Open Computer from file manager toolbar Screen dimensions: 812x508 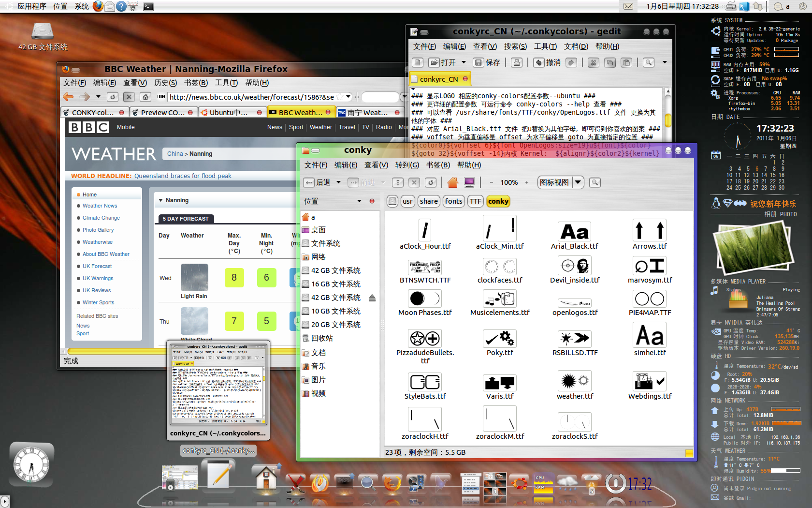[469, 182]
